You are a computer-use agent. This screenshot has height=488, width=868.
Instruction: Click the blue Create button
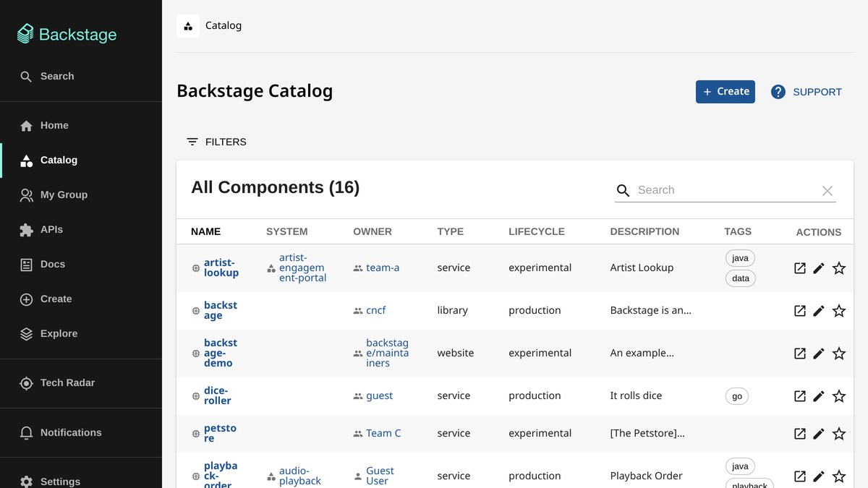point(726,92)
